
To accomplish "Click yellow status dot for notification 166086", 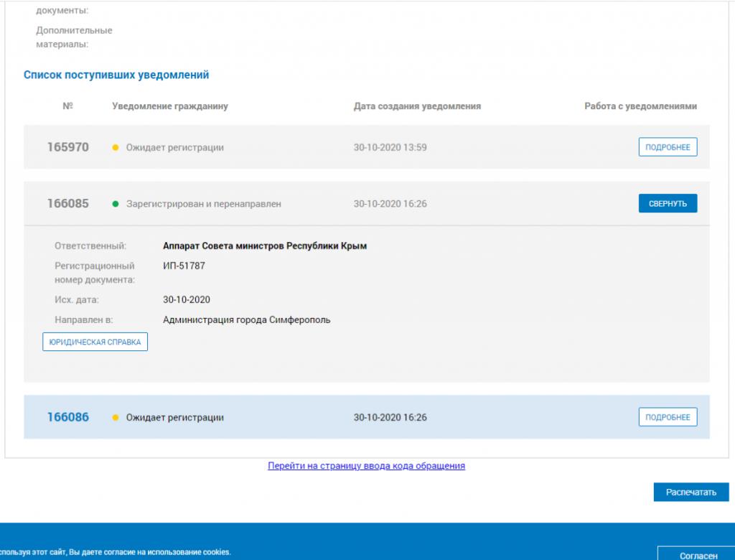I will 116,418.
